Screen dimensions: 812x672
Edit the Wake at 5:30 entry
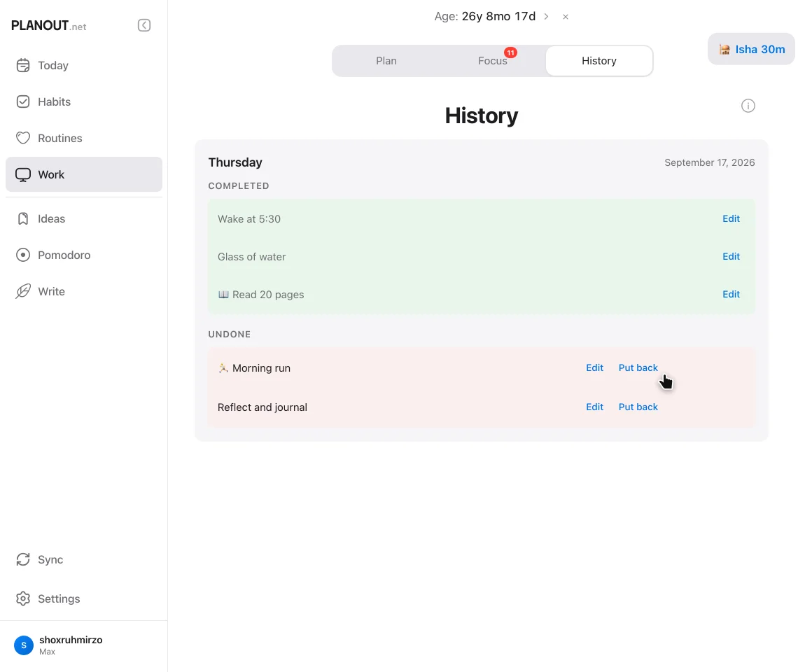pyautogui.click(x=731, y=218)
